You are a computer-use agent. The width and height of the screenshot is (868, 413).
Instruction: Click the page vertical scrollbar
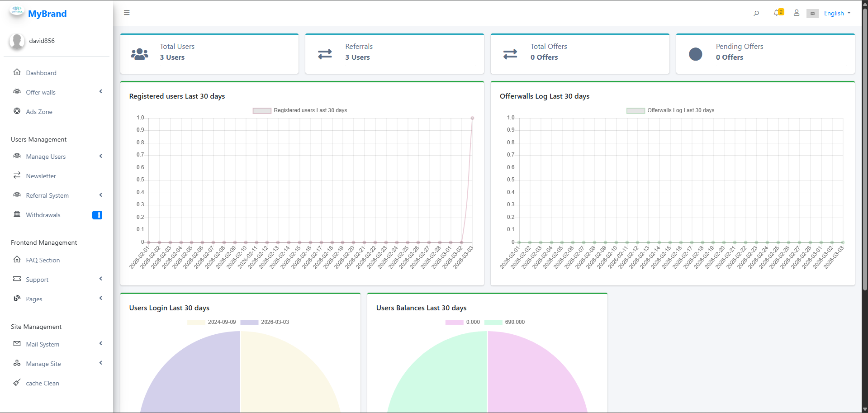pos(864,181)
